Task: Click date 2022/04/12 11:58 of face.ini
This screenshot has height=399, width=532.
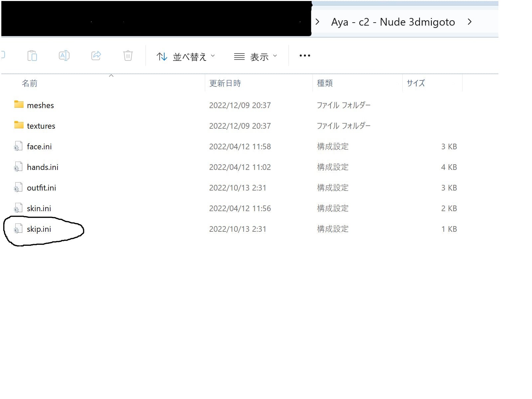Action: pos(240,147)
